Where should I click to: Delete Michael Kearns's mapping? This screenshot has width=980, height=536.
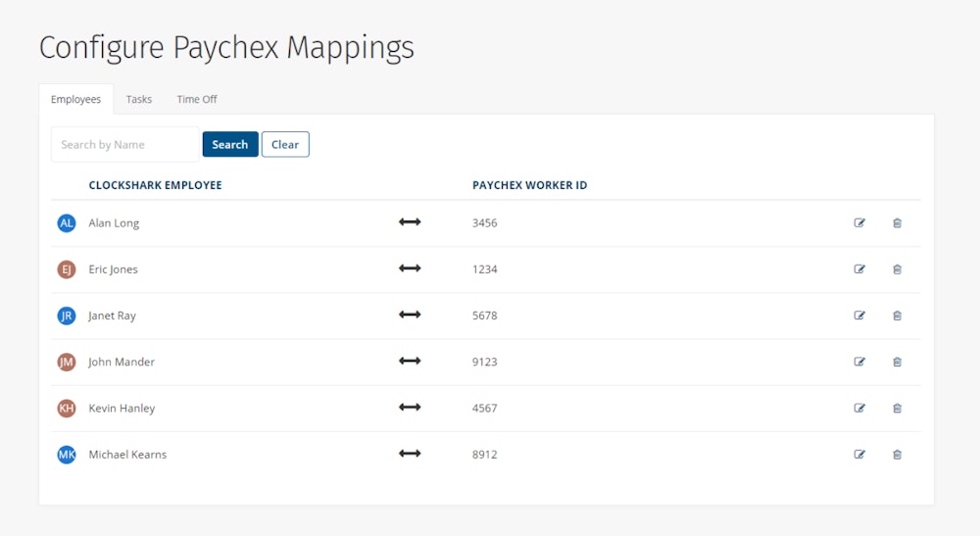click(897, 455)
